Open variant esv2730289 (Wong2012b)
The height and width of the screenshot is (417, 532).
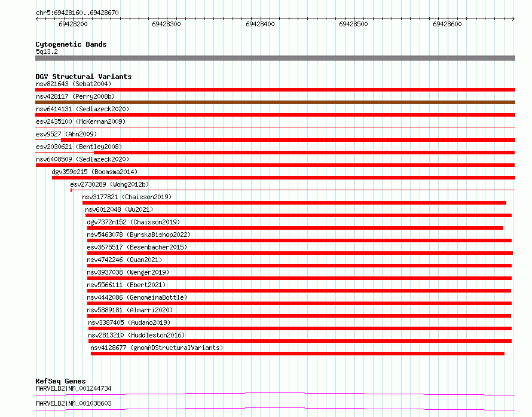pyautogui.click(x=109, y=184)
